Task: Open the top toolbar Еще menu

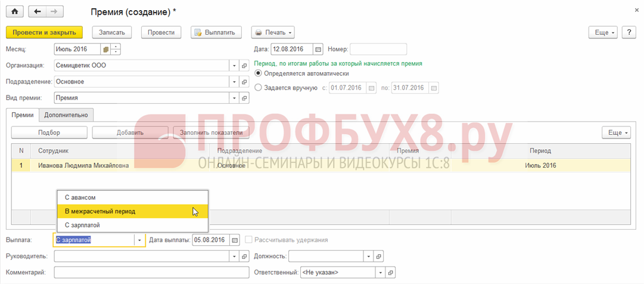Action: [x=603, y=32]
